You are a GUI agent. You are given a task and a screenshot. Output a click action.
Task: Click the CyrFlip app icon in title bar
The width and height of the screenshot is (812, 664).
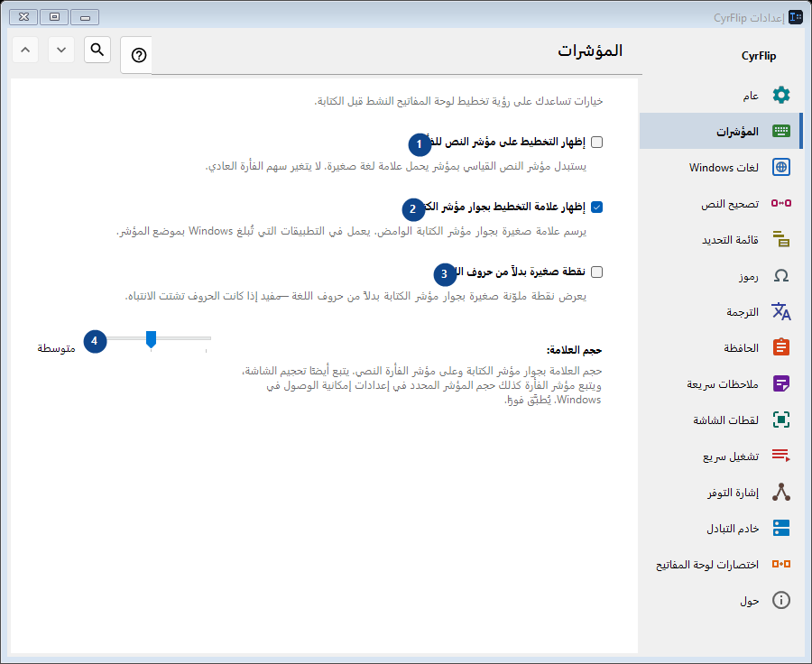[796, 17]
